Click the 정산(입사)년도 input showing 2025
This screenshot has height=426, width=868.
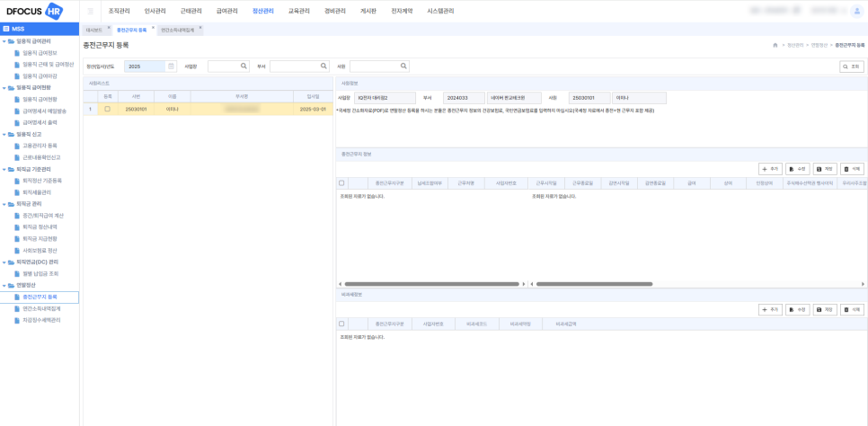coord(145,66)
